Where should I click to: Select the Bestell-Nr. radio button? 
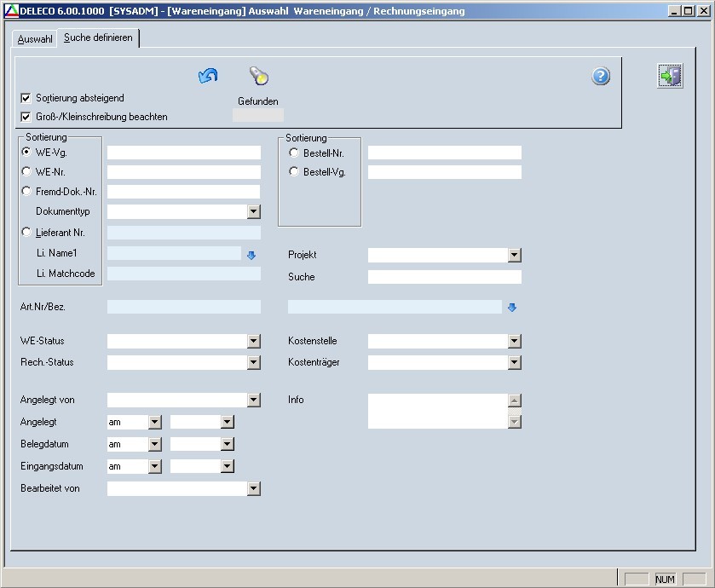click(294, 153)
